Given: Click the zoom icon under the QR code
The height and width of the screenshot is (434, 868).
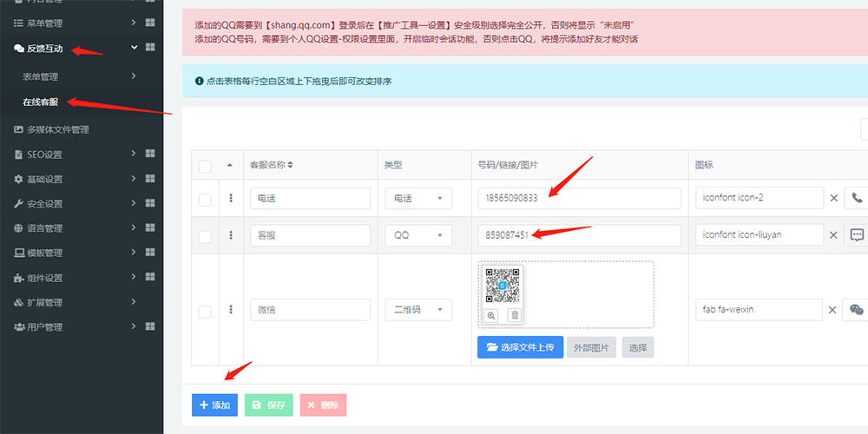Looking at the screenshot, I should [491, 315].
